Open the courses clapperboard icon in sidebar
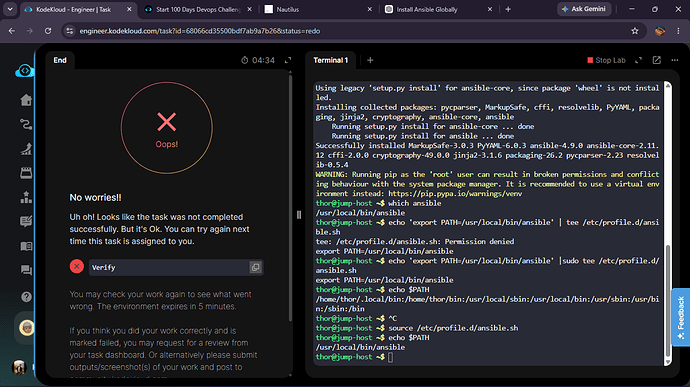690x387 pixels. pos(26,173)
